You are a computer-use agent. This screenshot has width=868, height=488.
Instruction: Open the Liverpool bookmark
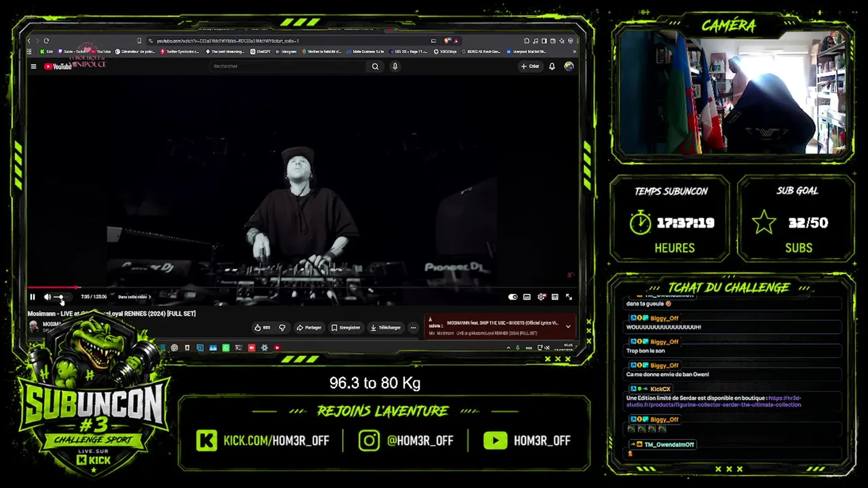[x=525, y=52]
